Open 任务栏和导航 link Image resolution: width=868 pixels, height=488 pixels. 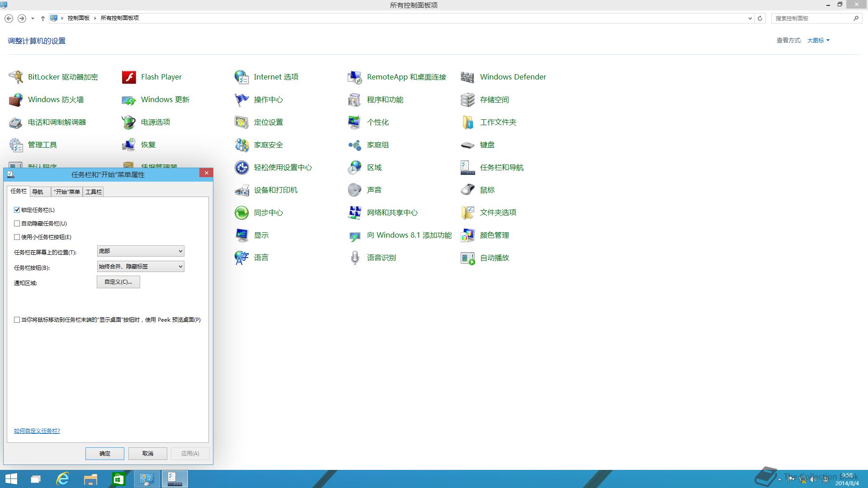[x=502, y=168]
